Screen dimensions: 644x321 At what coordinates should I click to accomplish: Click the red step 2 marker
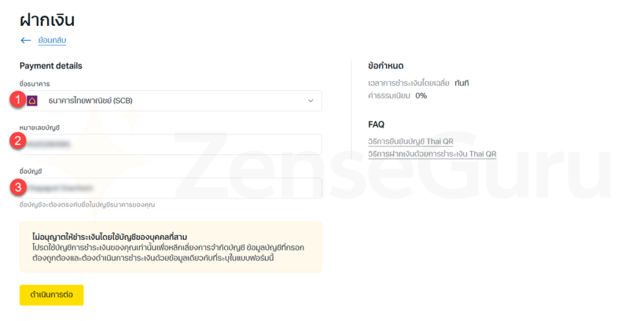[17, 141]
